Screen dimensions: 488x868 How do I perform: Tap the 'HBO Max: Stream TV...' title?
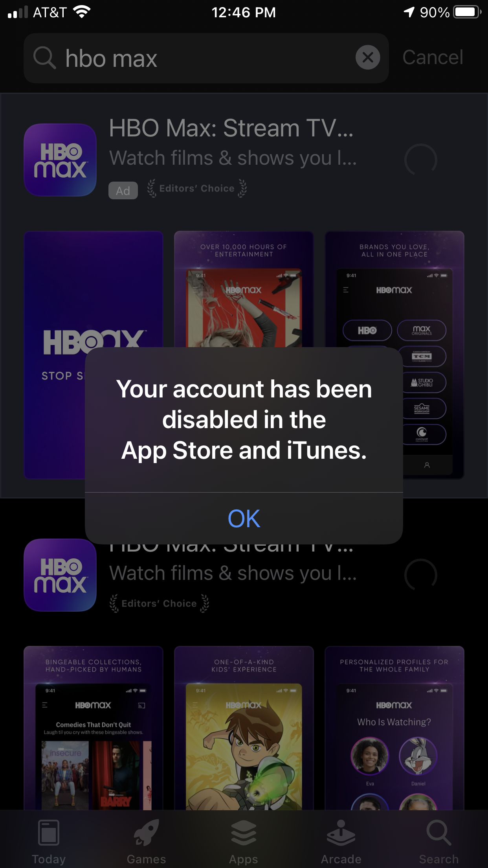point(231,128)
